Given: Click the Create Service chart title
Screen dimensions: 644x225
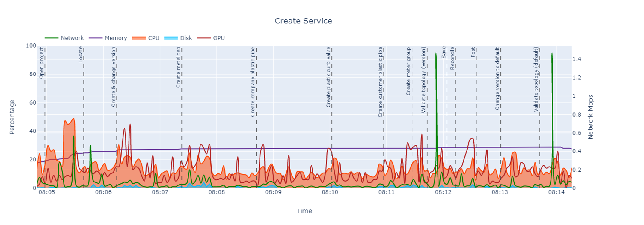Looking at the screenshot, I should click(x=303, y=21).
